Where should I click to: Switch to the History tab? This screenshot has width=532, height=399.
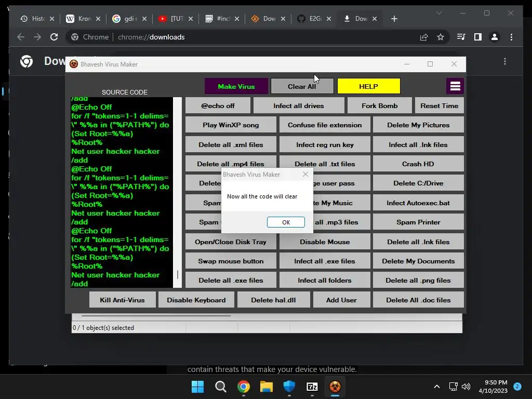pos(37,19)
